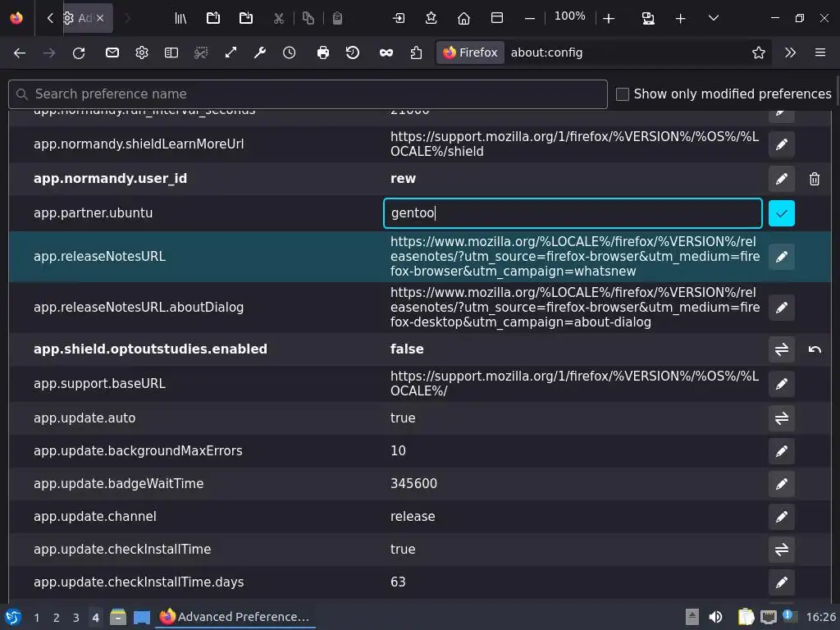Reload the current page

pos(79,52)
